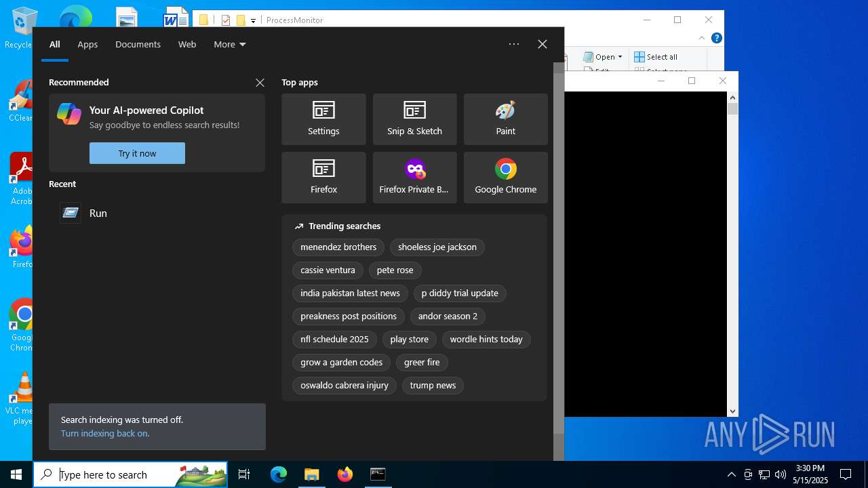This screenshot has height=488, width=868.
Task: Select the Adobe Acrobat desktop shortcut
Action: [20, 178]
